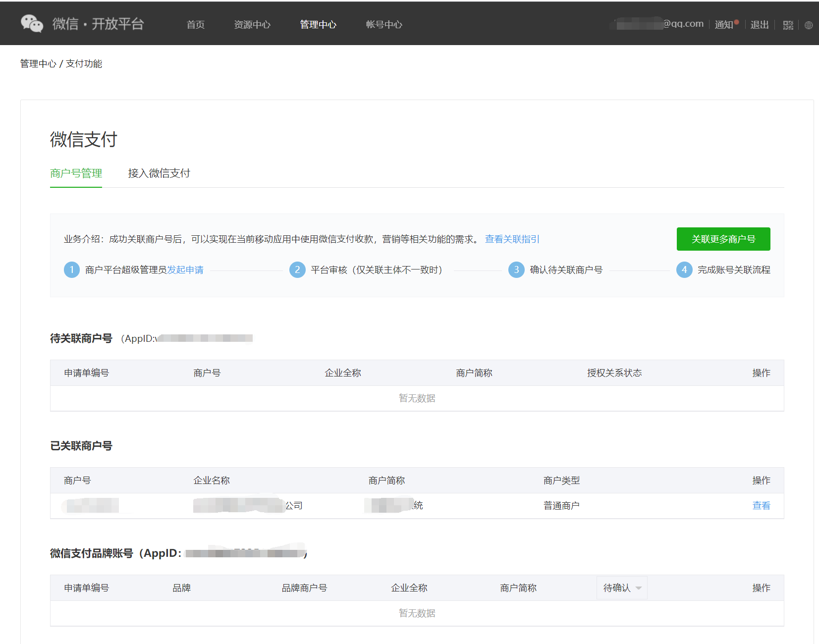Screen dimensions: 819x644
Task: Open the QR code icon in header
Action: tap(788, 25)
